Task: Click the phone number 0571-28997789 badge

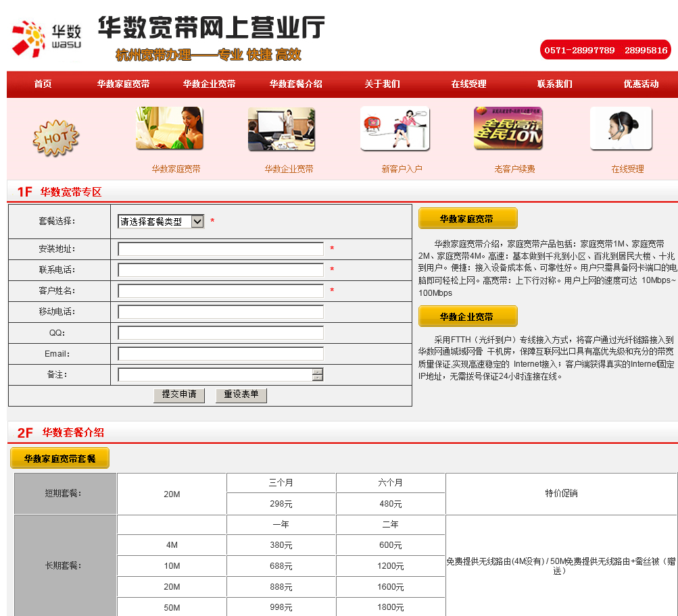Action: pos(606,50)
